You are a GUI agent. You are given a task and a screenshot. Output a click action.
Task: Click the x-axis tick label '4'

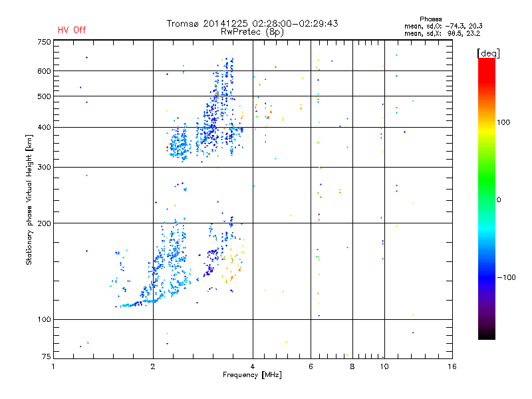pyautogui.click(x=253, y=366)
